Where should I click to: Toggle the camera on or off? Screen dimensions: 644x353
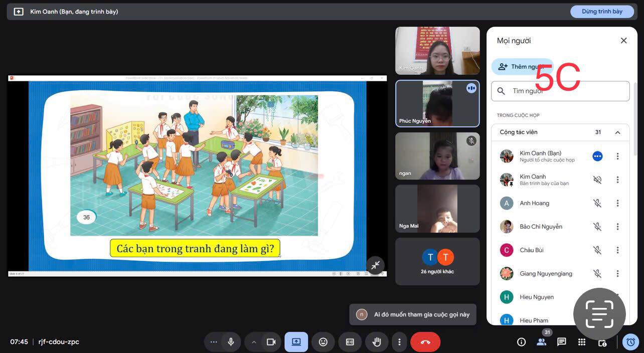pyautogui.click(x=271, y=342)
